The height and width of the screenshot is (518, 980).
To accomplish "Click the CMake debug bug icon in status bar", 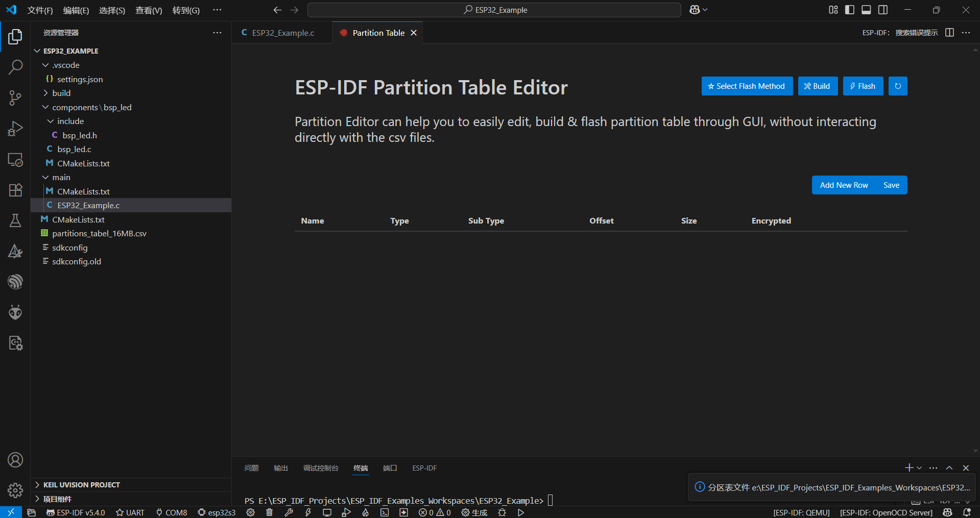I will [502, 512].
